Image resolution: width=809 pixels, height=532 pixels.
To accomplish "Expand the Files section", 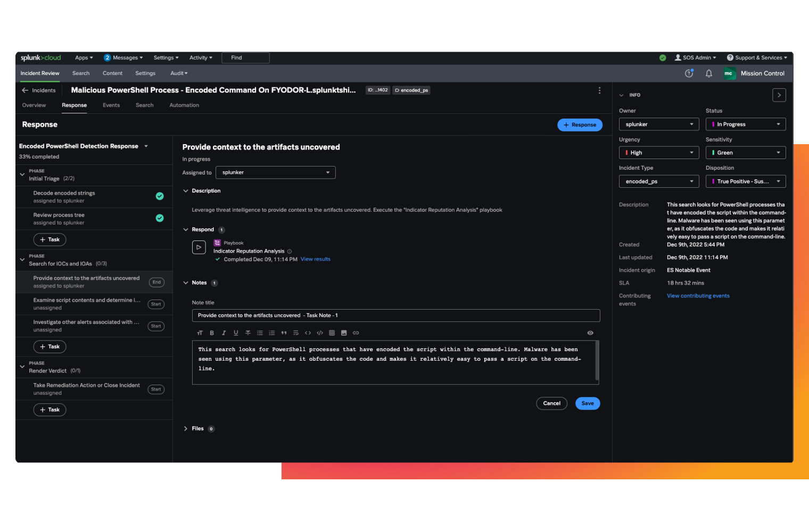I will [x=185, y=428].
